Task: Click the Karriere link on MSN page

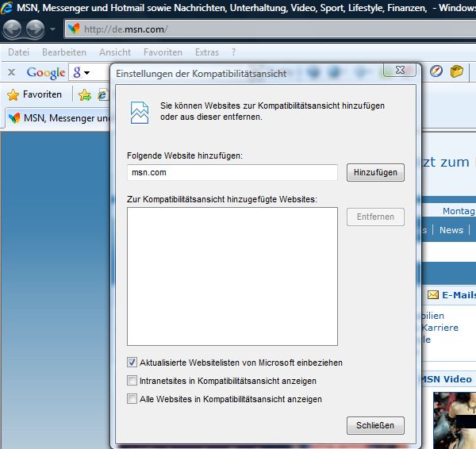Action: (x=440, y=328)
